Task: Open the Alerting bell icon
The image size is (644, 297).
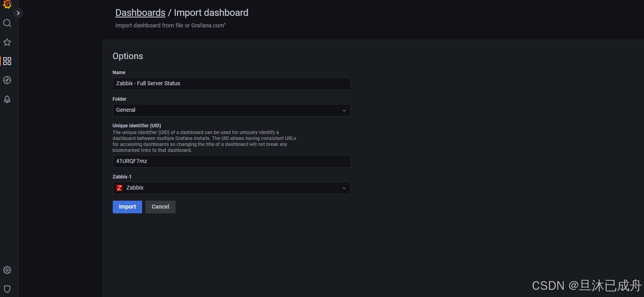Action: coord(7,99)
